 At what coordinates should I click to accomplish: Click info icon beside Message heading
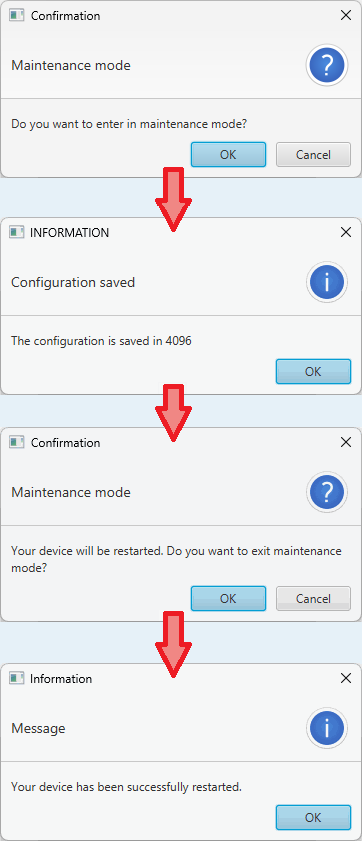(327, 728)
